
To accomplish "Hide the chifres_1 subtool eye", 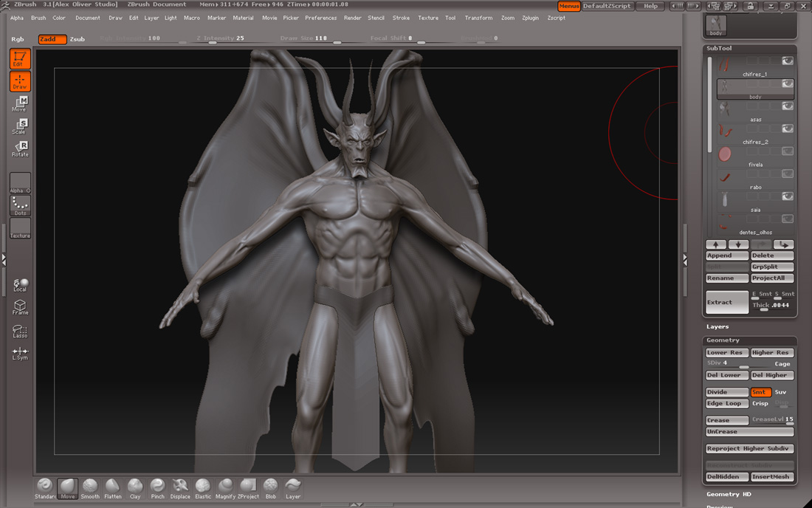I will coord(787,61).
